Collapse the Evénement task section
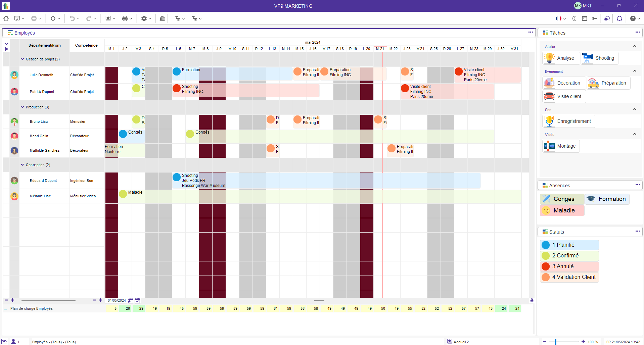 (x=635, y=71)
